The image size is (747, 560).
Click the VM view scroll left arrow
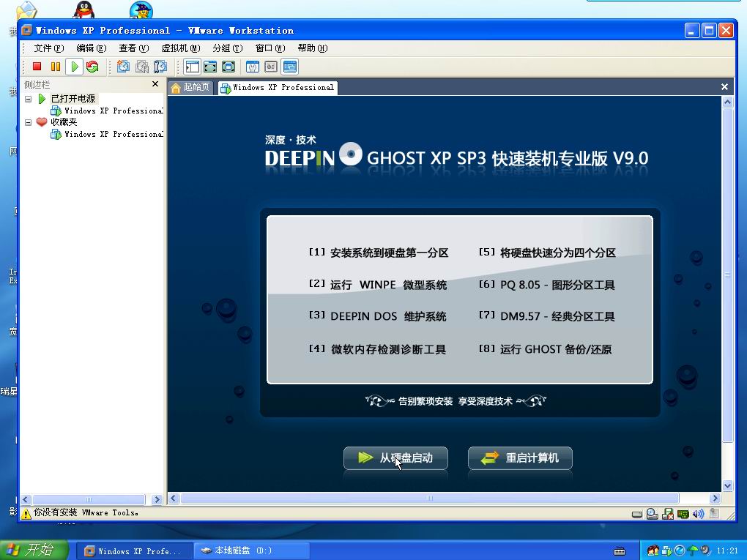click(174, 498)
